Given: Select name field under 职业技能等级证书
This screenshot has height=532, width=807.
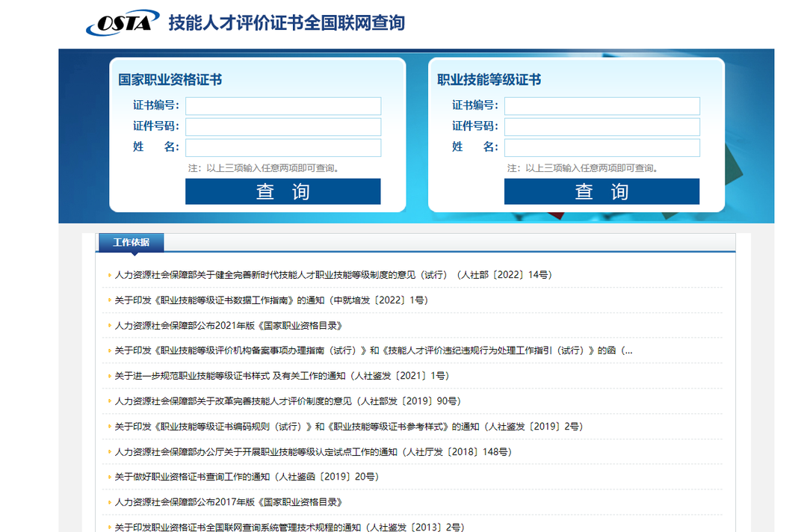Looking at the screenshot, I should coord(602,148).
